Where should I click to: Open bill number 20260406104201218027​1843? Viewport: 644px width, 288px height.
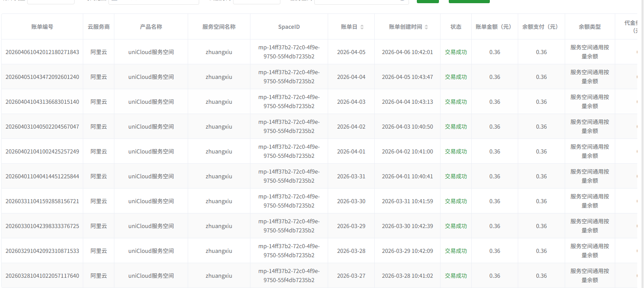click(42, 52)
